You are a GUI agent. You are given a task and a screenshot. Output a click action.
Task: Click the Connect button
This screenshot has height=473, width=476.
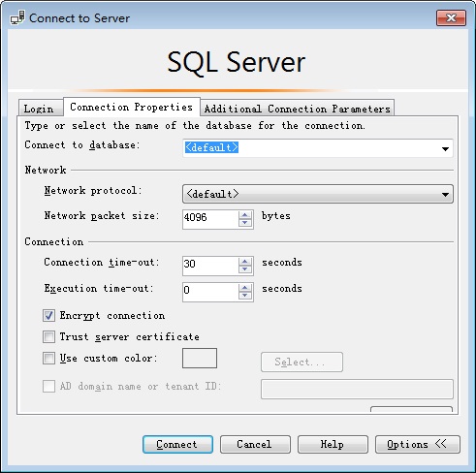[177, 444]
